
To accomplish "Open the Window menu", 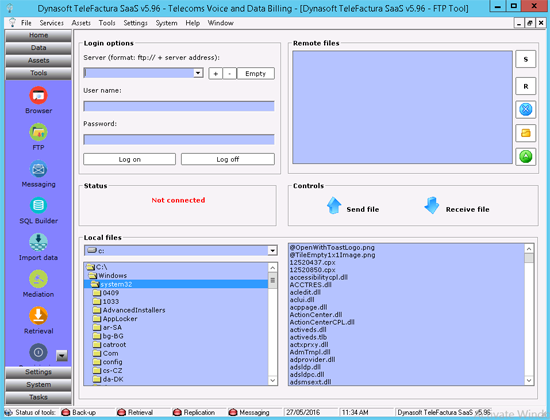I will (x=221, y=23).
